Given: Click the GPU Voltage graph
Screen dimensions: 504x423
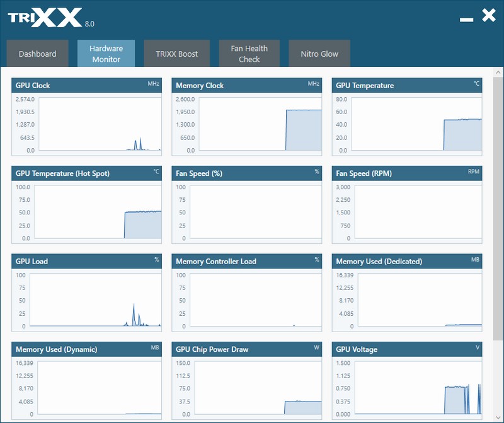Looking at the screenshot, I should pyautogui.click(x=418, y=388).
